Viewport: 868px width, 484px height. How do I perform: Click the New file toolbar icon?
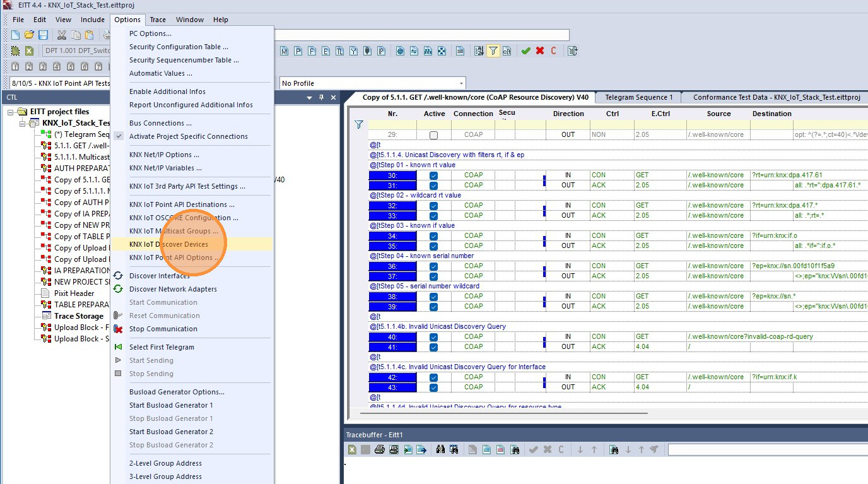(15, 35)
